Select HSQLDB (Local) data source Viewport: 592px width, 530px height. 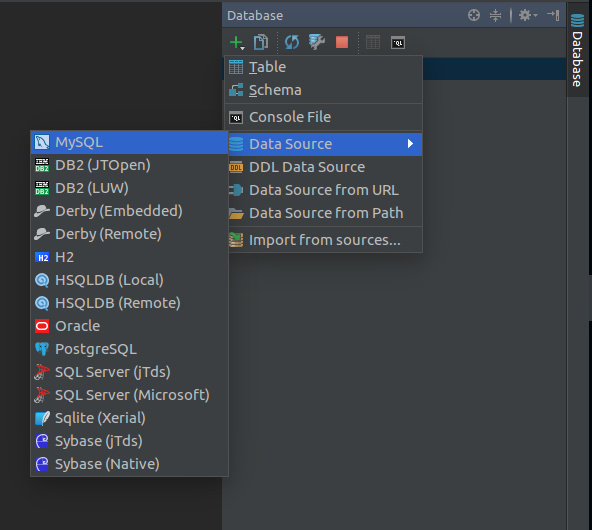130,280
